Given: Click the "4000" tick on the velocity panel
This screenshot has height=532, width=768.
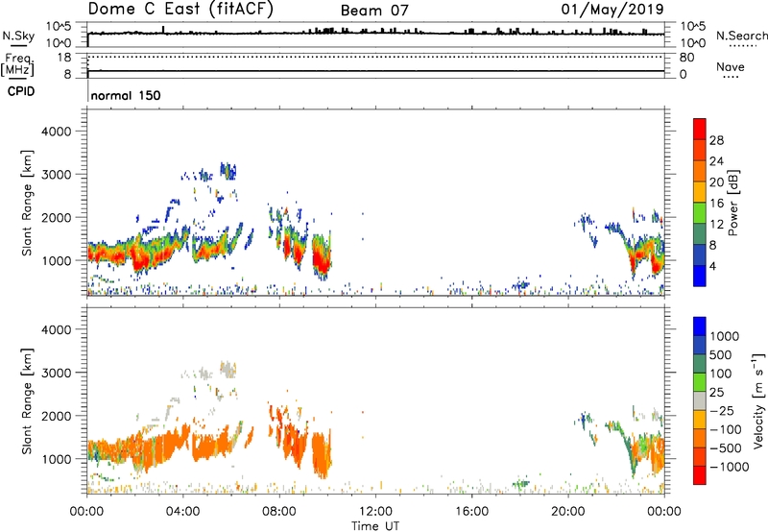Looking at the screenshot, I should pyautogui.click(x=56, y=329).
